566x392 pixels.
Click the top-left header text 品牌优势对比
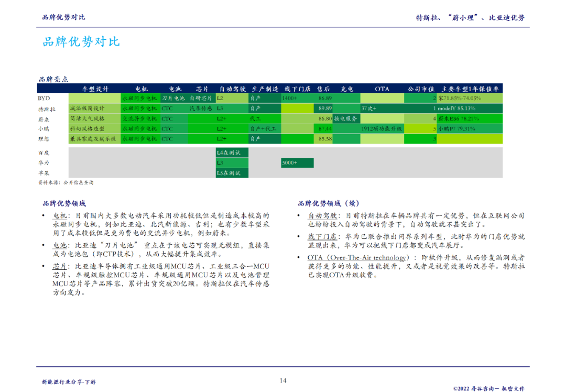click(x=63, y=17)
